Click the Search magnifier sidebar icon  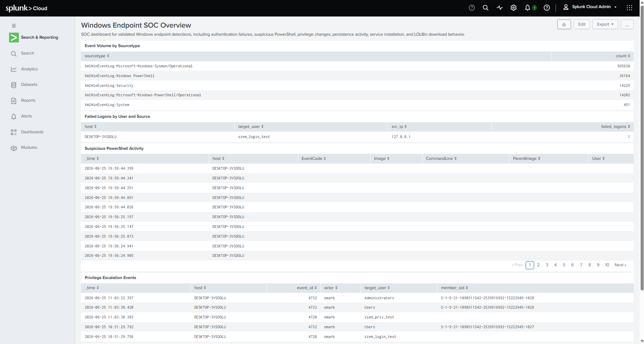coord(14,54)
